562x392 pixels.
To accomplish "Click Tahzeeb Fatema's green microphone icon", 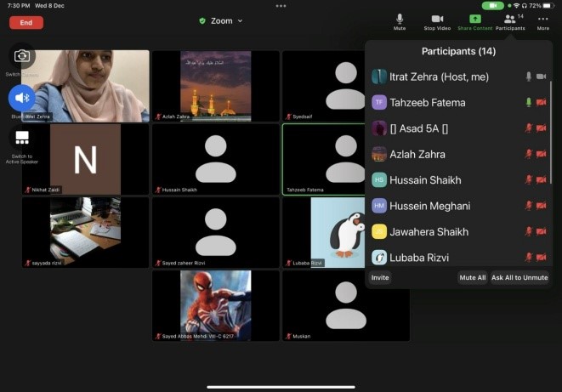I will pyautogui.click(x=528, y=103).
